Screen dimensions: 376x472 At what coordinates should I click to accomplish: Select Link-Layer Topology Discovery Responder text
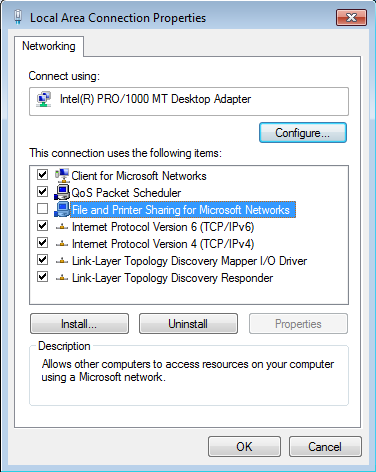coord(172,278)
